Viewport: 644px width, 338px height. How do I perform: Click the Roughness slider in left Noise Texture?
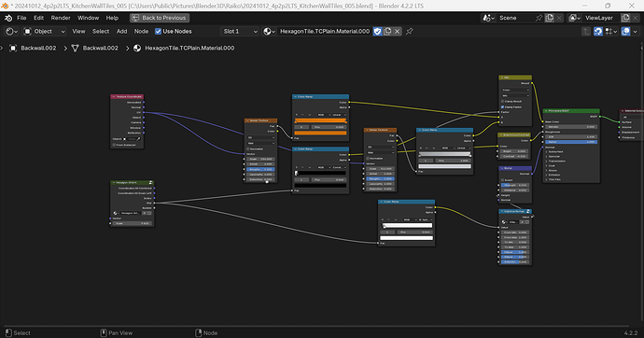tap(260, 169)
